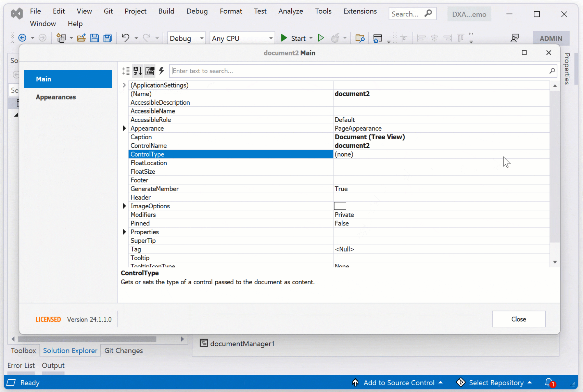Viewport: 583px width, 392px height.
Task: Click the Undo arrow icon
Action: click(x=125, y=38)
